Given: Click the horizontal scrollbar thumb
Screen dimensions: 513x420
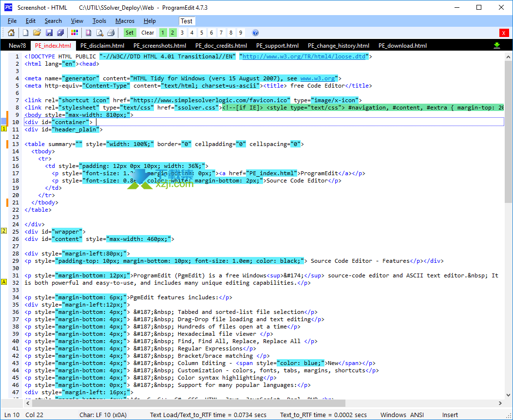Looking at the screenshot, I should pyautogui.click(x=189, y=403).
